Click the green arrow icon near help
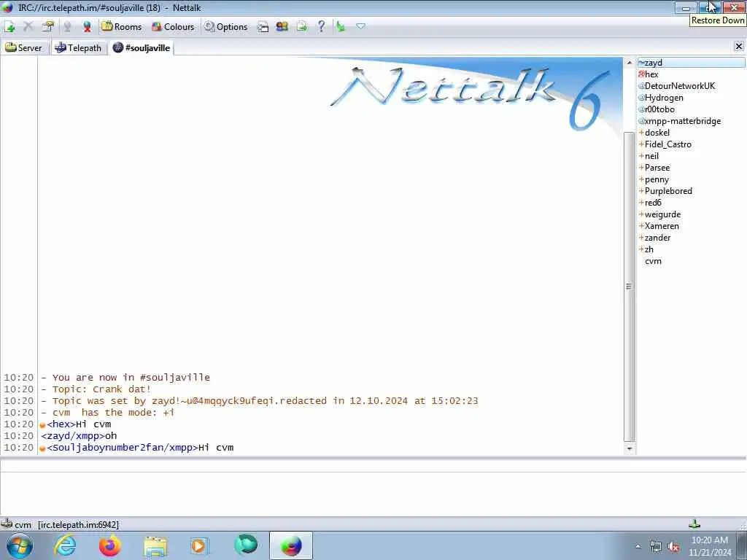Image resolution: width=747 pixels, height=560 pixels. point(341,27)
